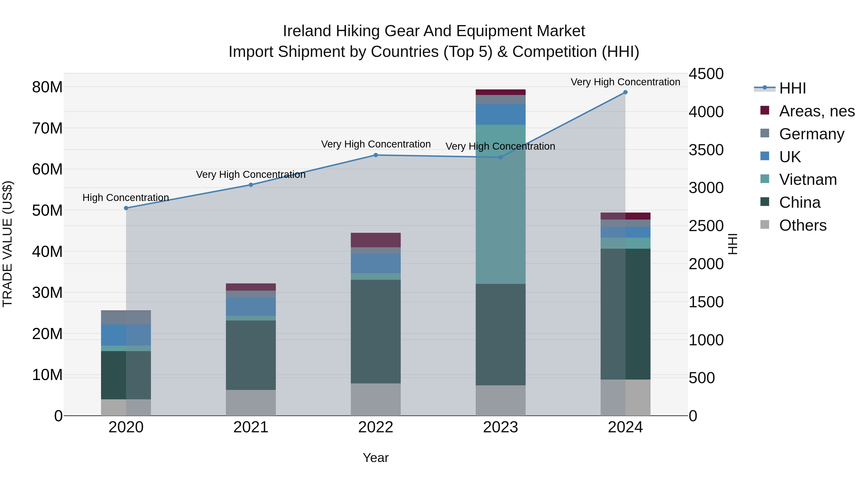
Task: Select the Areas, nes segment atop 2023 bar
Action: coord(500,92)
